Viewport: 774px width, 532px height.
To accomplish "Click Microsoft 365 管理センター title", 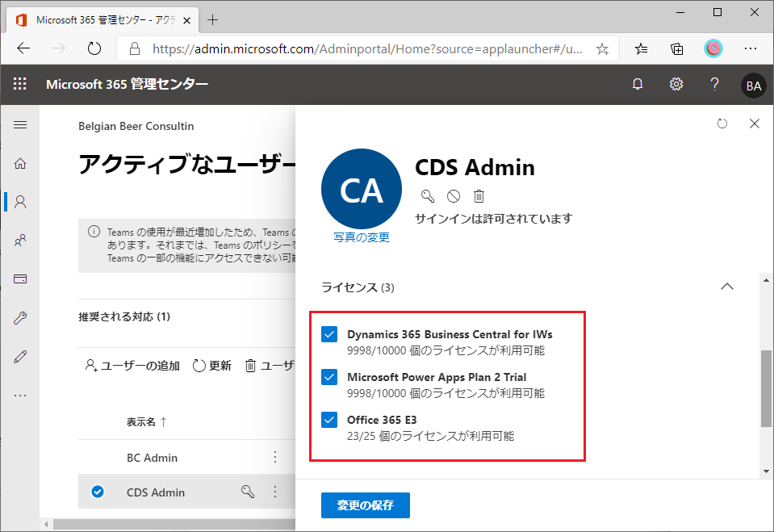I will 127,85.
